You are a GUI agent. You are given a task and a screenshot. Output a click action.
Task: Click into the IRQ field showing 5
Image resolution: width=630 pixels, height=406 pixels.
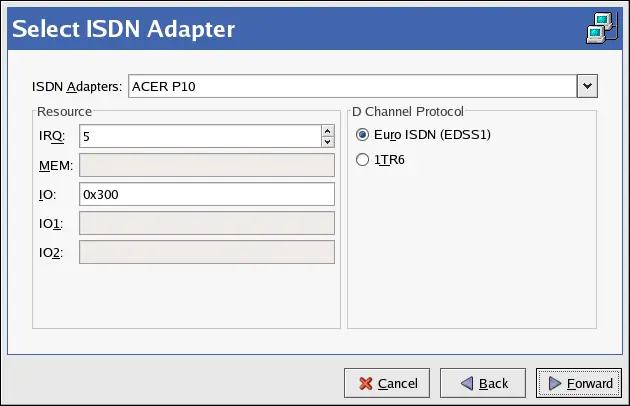pos(198,135)
